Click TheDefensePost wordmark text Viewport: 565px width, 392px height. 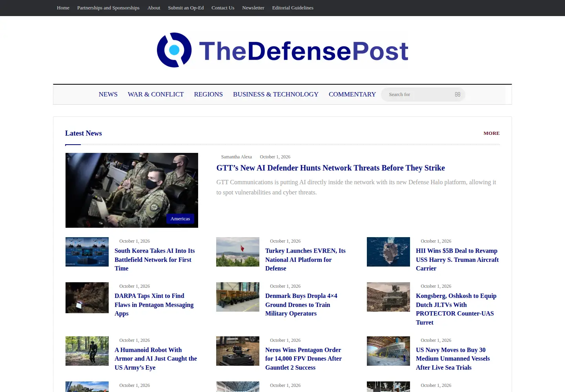point(304,51)
